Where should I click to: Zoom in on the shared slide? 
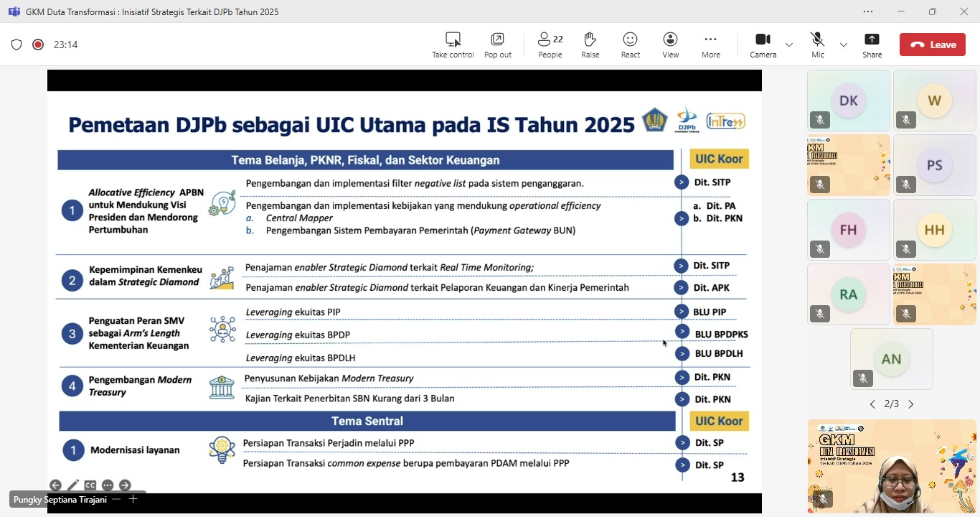(x=133, y=499)
